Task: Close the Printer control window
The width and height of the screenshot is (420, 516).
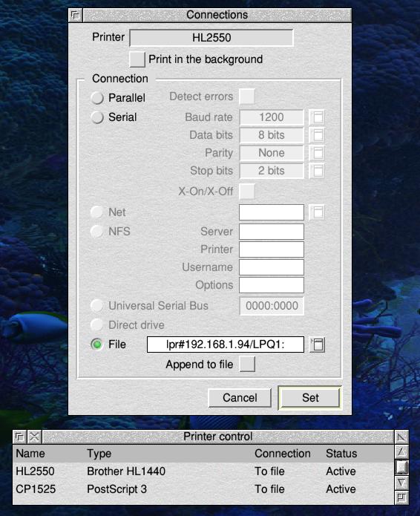Action: (34, 437)
